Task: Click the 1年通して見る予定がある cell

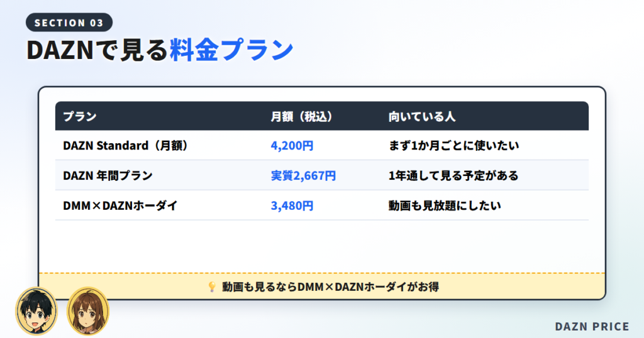Action: coord(453,175)
